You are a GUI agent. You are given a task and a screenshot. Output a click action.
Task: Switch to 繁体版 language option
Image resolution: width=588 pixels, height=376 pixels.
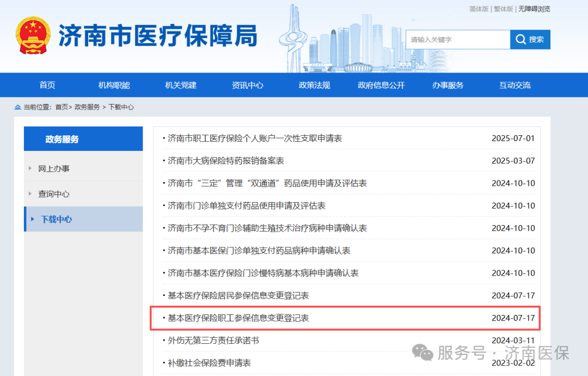(503, 9)
